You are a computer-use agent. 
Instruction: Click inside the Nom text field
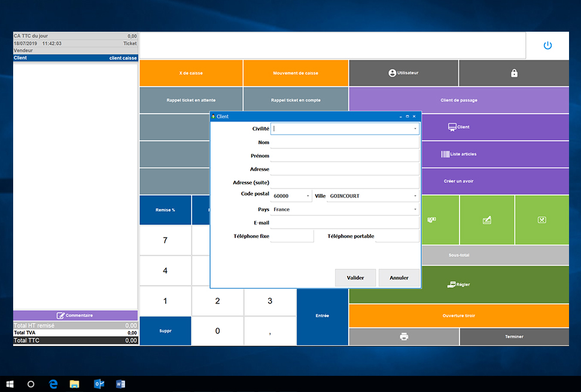pyautogui.click(x=345, y=142)
